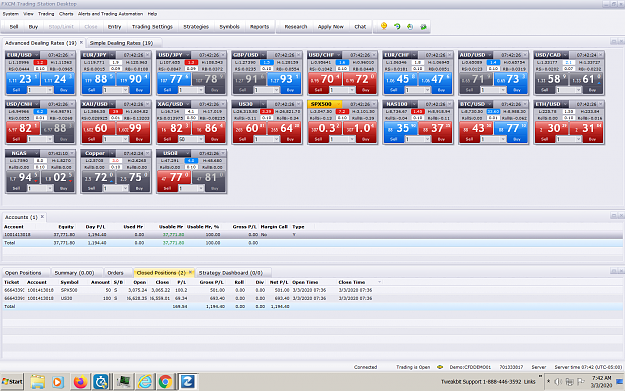
Task: Open the GBP/USD symbol dropdown
Action: (x=263, y=55)
